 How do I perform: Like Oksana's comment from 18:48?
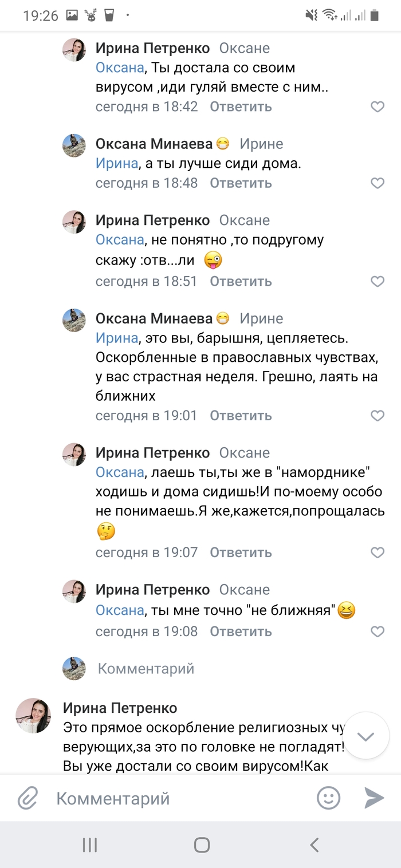click(x=377, y=183)
